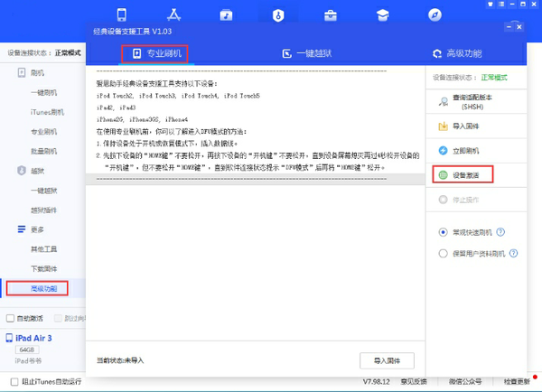Open the compass icon in top bar
The image size is (542, 392).
pyautogui.click(x=435, y=14)
